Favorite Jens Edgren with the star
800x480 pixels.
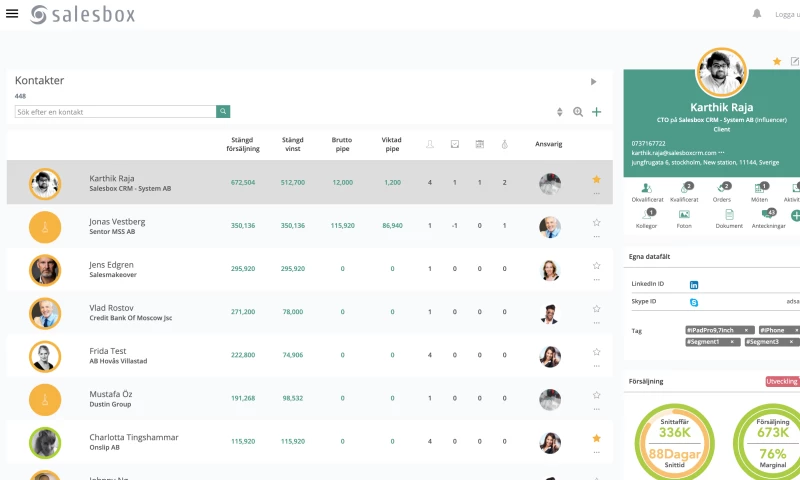[x=596, y=265]
